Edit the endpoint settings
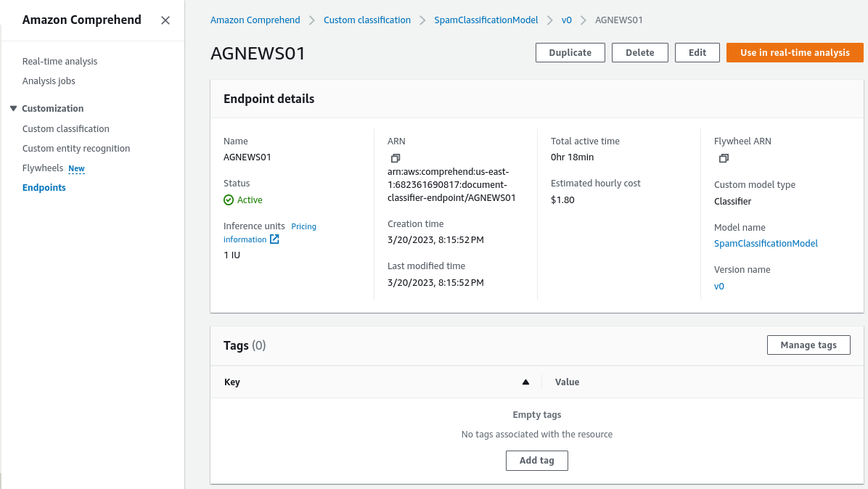Viewport: 868px width, 489px height. click(x=697, y=52)
